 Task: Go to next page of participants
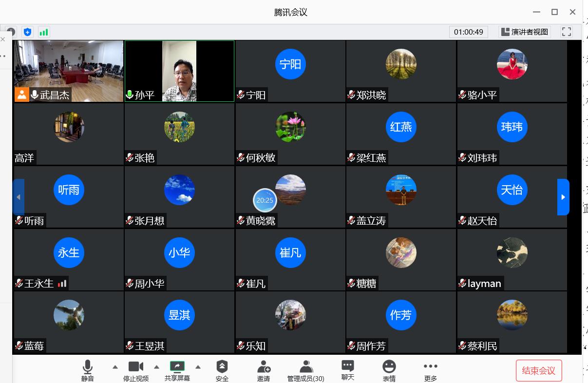563,197
